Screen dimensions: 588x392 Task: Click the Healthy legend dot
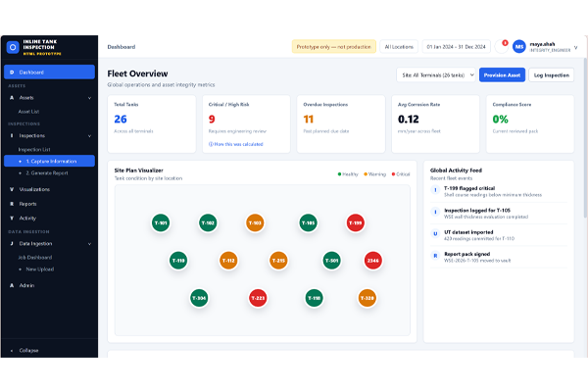pyautogui.click(x=339, y=174)
